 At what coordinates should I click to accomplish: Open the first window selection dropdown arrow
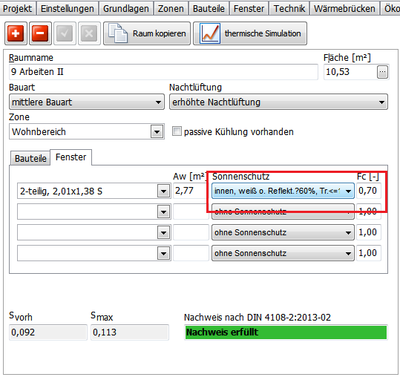(163, 191)
